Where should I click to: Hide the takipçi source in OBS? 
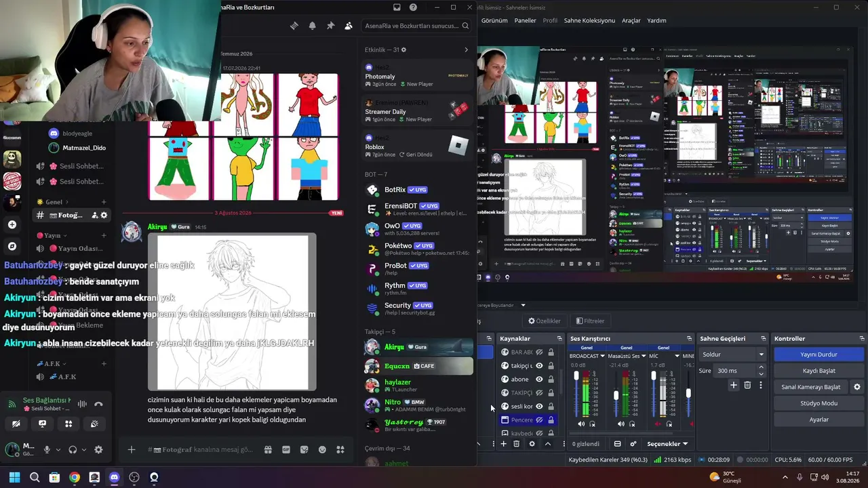539,366
